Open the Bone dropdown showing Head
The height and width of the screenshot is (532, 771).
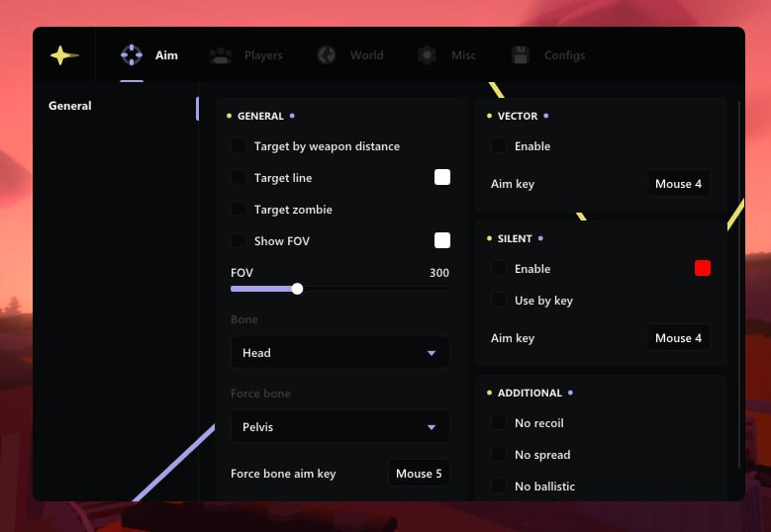tap(339, 353)
